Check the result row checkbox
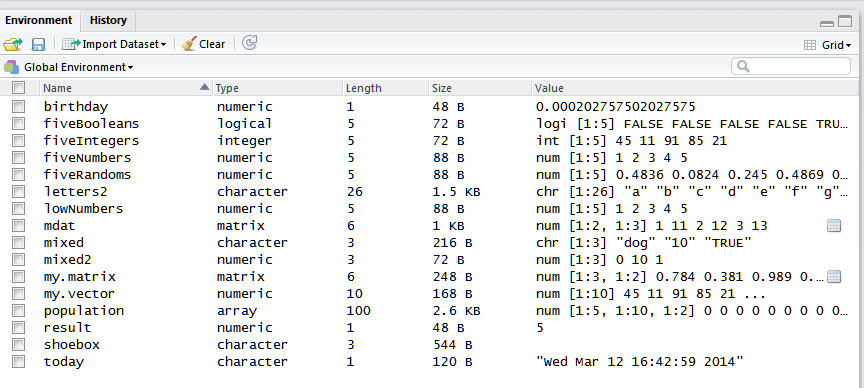Screen dimensions: 864x388 click(19, 327)
